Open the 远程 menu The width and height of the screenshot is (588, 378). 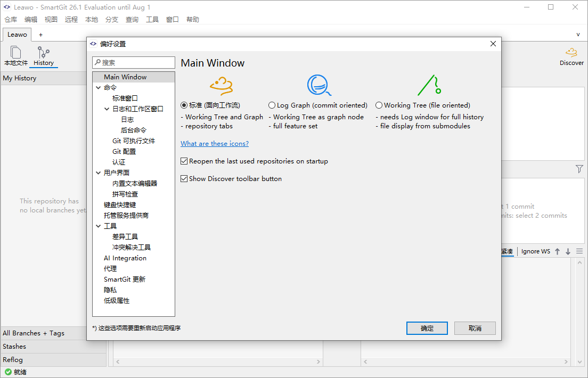click(x=71, y=20)
